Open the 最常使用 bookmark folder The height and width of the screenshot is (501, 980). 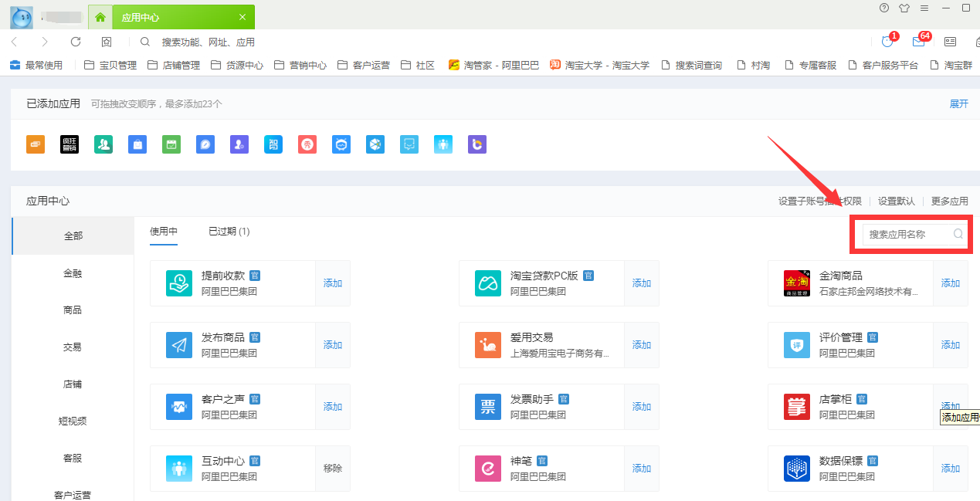click(x=36, y=66)
